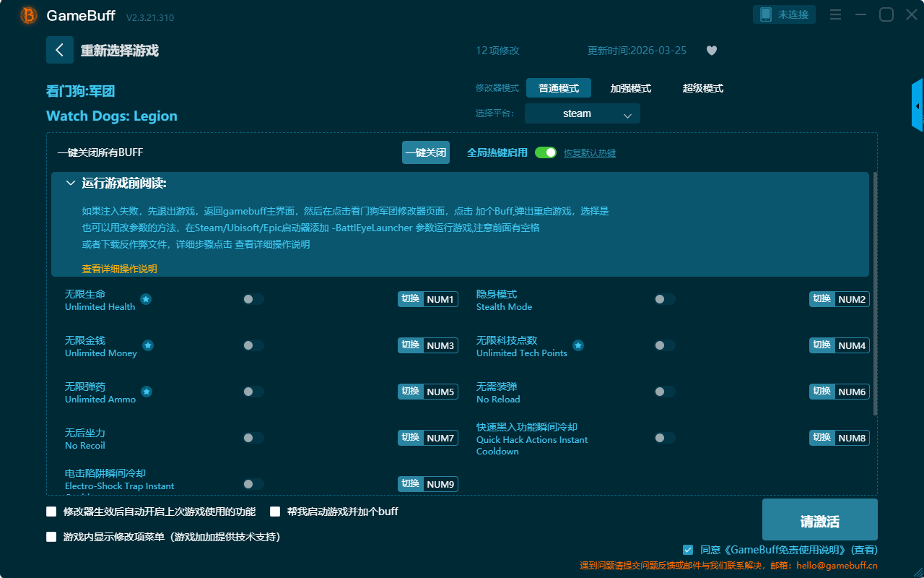Click the 请激活 activate button
924x578 pixels.
point(819,519)
